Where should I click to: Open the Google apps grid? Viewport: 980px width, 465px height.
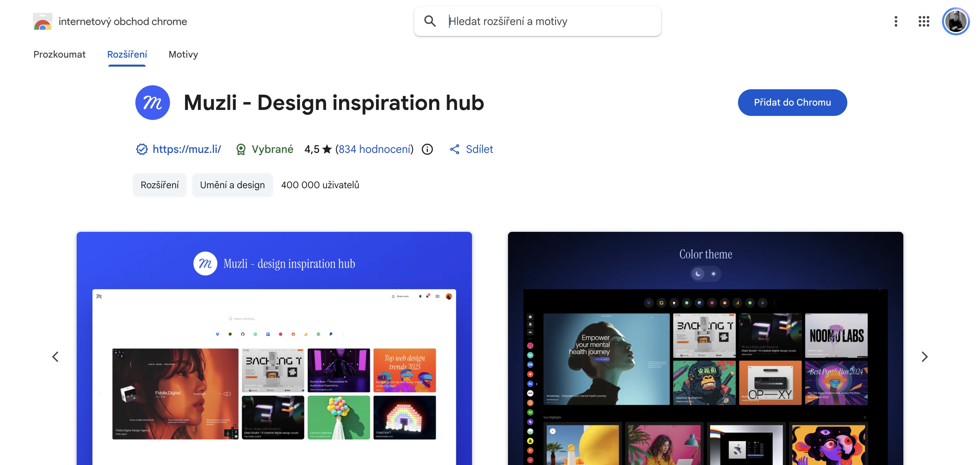click(924, 21)
